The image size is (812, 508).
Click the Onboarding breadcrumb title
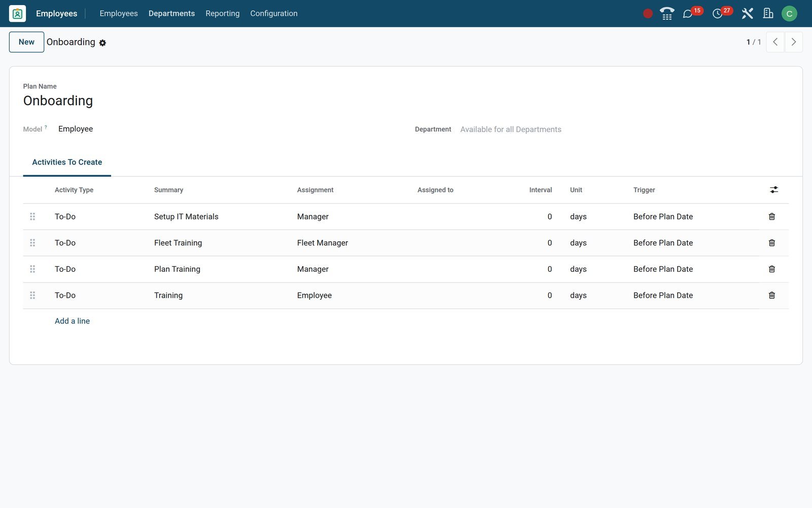pyautogui.click(x=71, y=42)
